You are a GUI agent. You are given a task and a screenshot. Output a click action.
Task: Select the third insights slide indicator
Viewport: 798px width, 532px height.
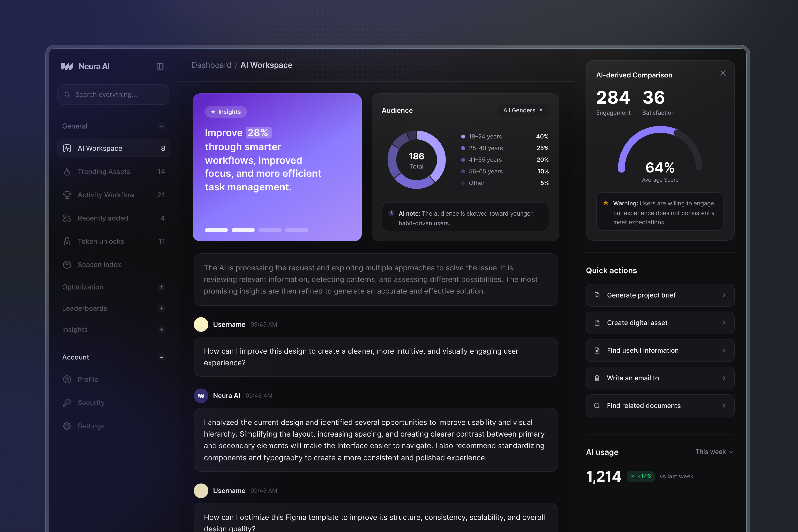tap(270, 230)
